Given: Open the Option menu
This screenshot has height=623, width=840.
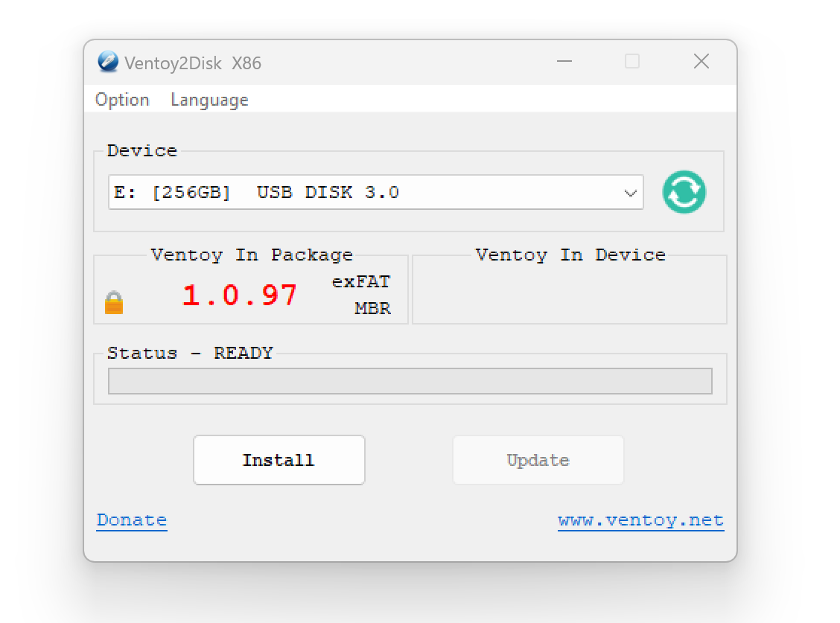Looking at the screenshot, I should click(122, 99).
